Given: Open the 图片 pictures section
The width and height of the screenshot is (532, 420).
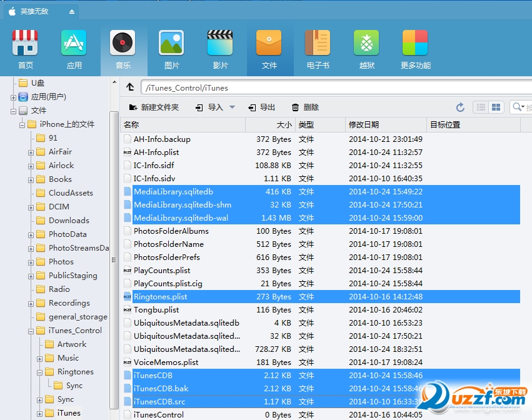Looking at the screenshot, I should tap(172, 49).
